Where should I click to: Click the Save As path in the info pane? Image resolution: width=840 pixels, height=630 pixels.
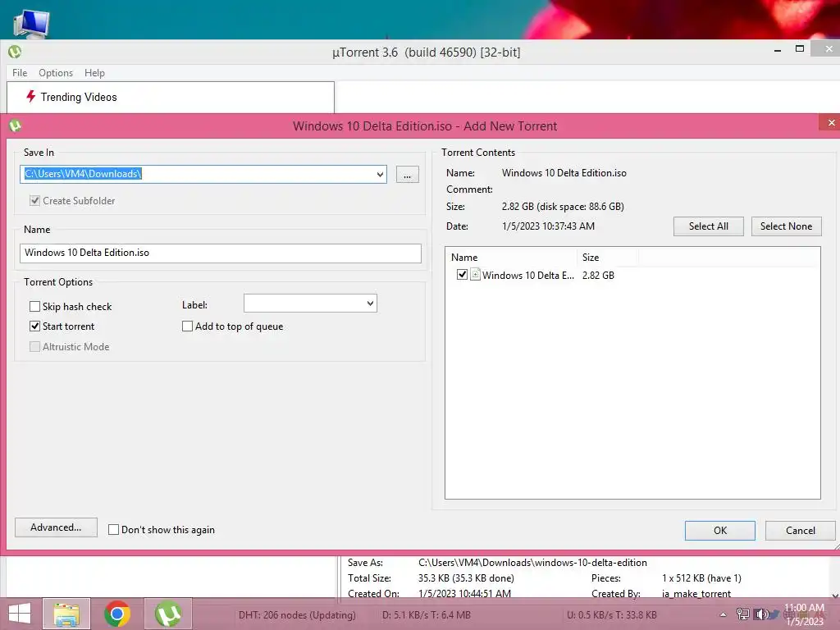click(x=532, y=563)
